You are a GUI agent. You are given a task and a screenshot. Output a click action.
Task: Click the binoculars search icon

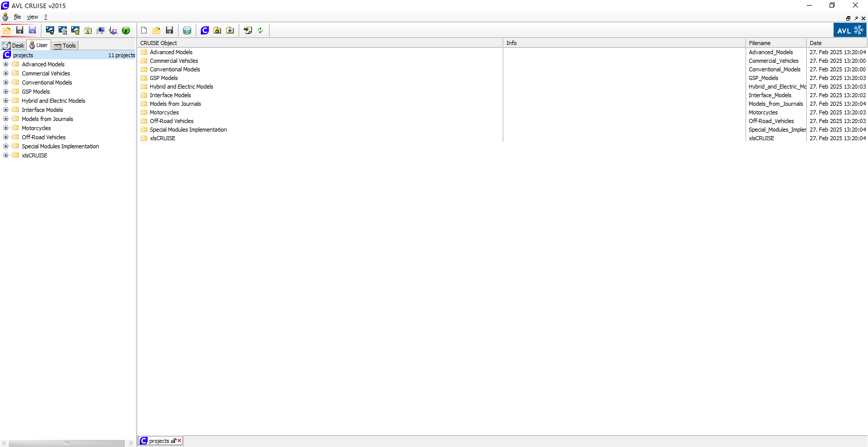247,31
